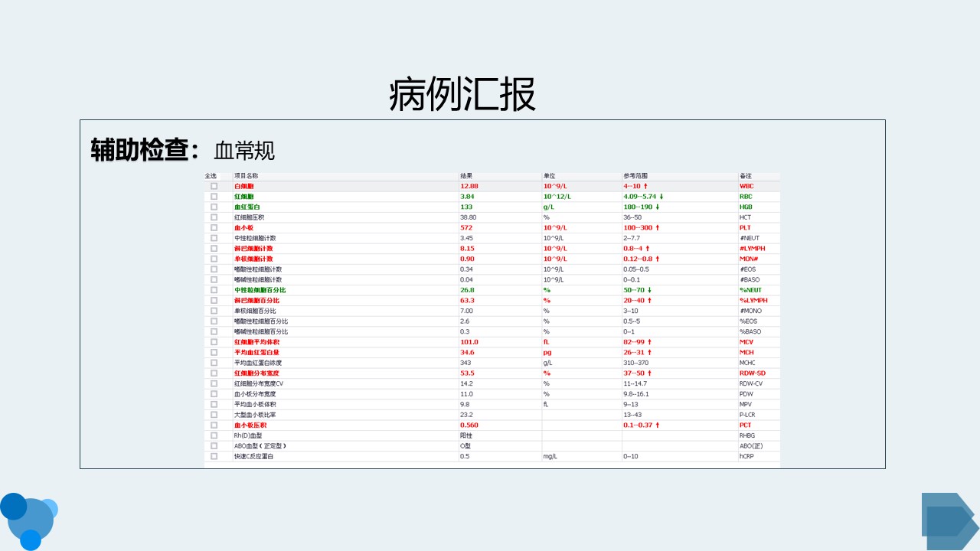Click the 病例汇报 slide title
This screenshot has height=551, width=980.
point(462,96)
